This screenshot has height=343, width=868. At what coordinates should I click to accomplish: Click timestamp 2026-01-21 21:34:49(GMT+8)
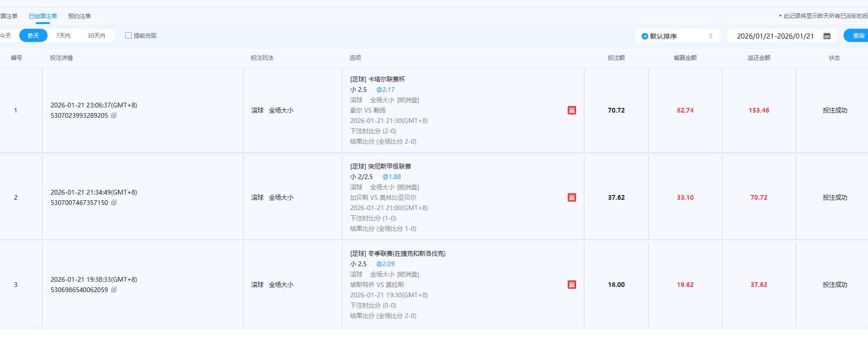(94, 192)
